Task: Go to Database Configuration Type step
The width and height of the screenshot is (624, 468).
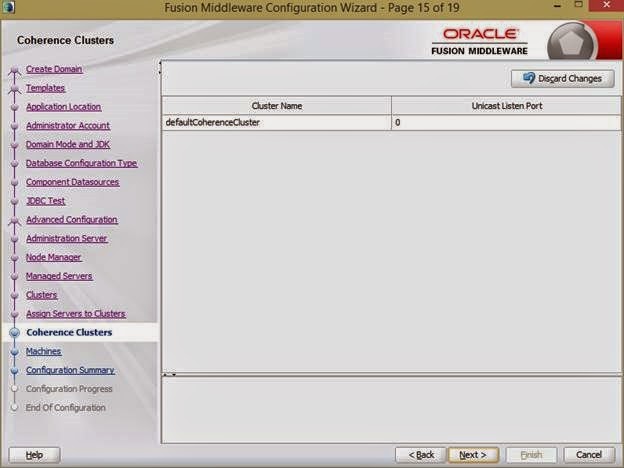Action: 82,163
